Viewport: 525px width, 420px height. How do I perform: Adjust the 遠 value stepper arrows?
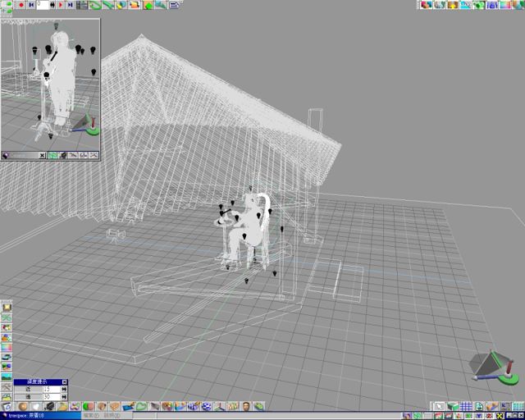coord(64,396)
